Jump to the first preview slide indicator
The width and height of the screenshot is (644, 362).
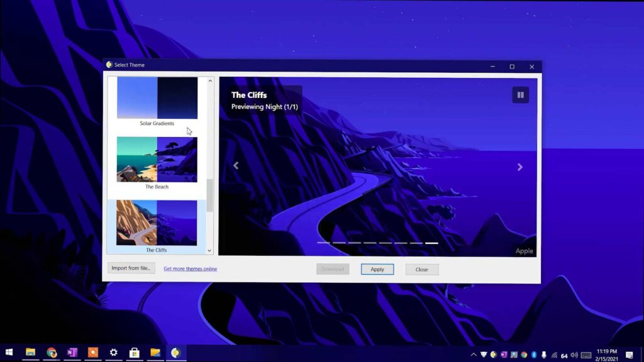tap(324, 243)
